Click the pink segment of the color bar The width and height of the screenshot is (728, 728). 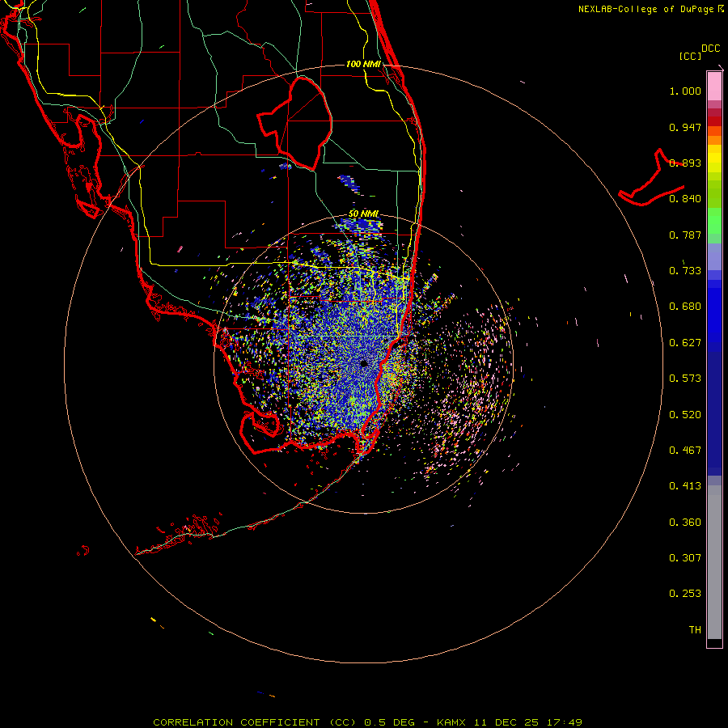coord(714,87)
